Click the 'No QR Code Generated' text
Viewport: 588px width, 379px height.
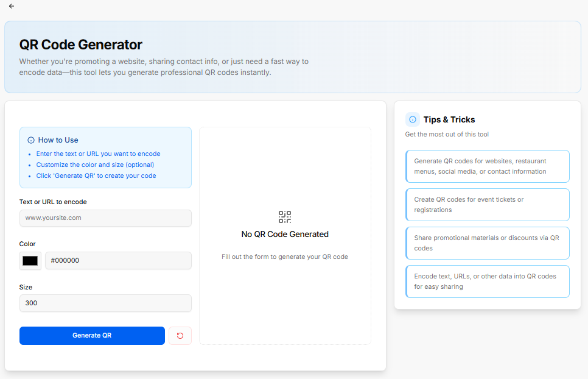pyautogui.click(x=285, y=234)
